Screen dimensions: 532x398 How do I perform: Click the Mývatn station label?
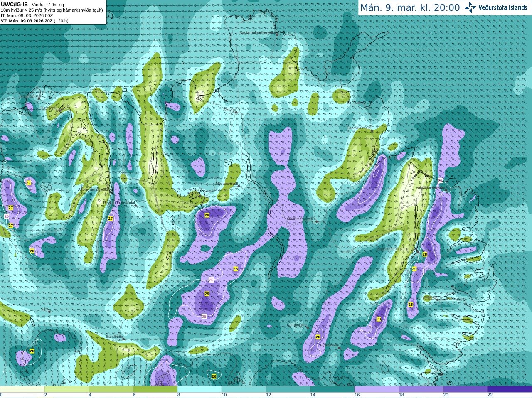click(x=194, y=193)
